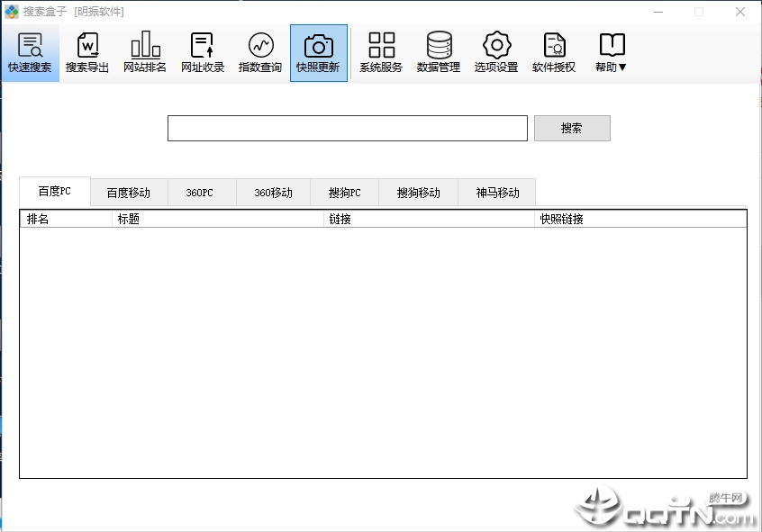
Task: Switch to the 神马移动 tab
Action: coord(497,193)
